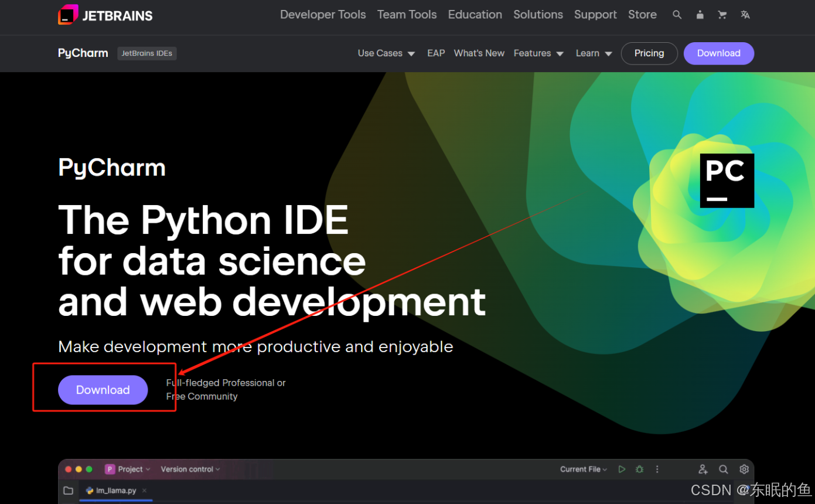The image size is (815, 504).
Task: Open the vertical dots menu in IDE preview
Action: point(657,469)
